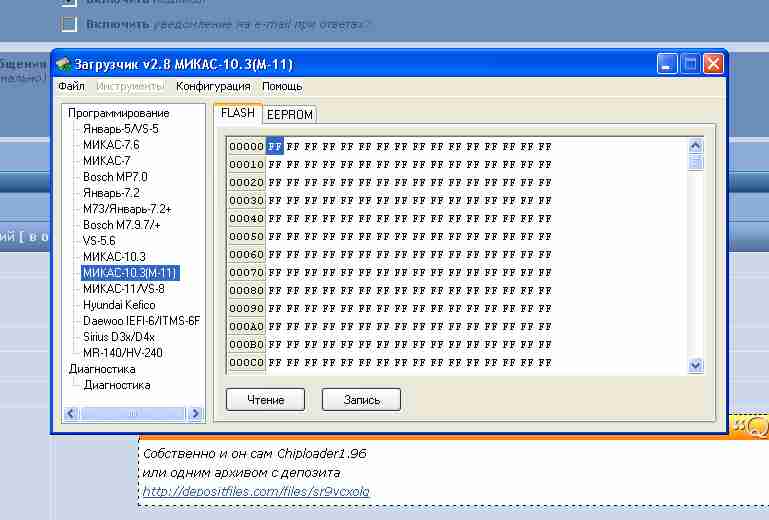This screenshot has width=769, height=520.
Task: Click the 00080 address row header
Action: pyautogui.click(x=246, y=290)
